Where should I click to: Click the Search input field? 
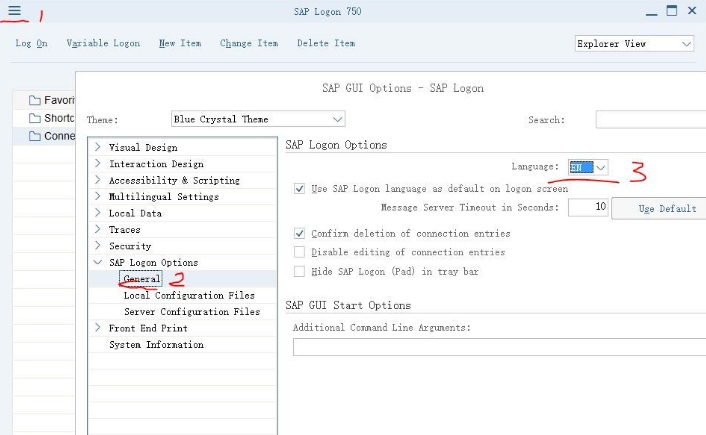[x=651, y=120]
